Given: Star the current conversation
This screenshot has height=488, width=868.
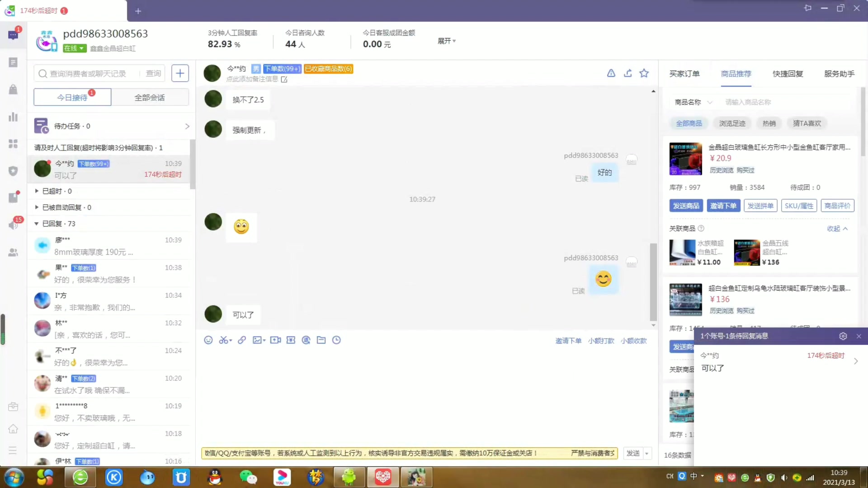Looking at the screenshot, I should tap(644, 73).
